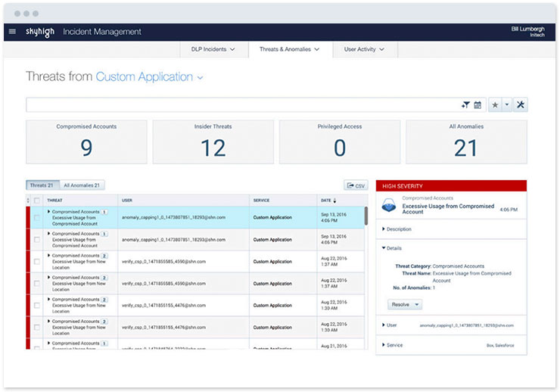Viewport: 560px width, 392px height.
Task: Click Incident Management title text
Action: pos(102,32)
